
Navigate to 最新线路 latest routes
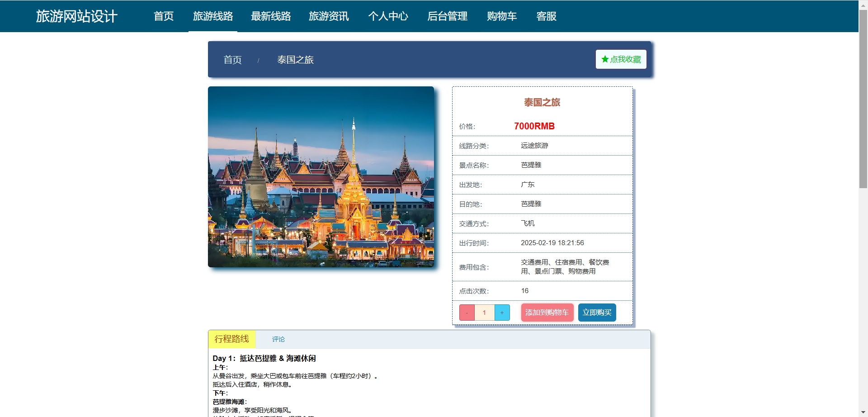[x=271, y=16]
